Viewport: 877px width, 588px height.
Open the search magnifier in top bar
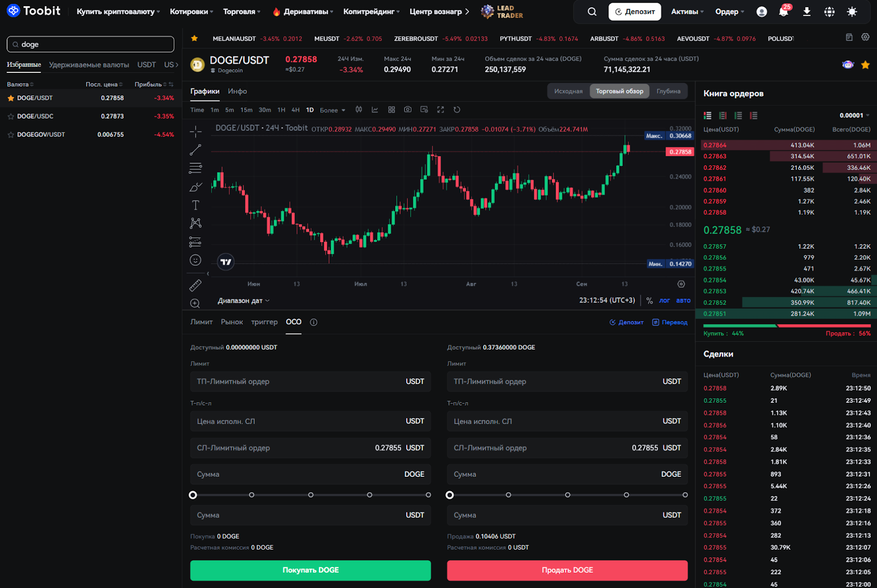coord(592,12)
